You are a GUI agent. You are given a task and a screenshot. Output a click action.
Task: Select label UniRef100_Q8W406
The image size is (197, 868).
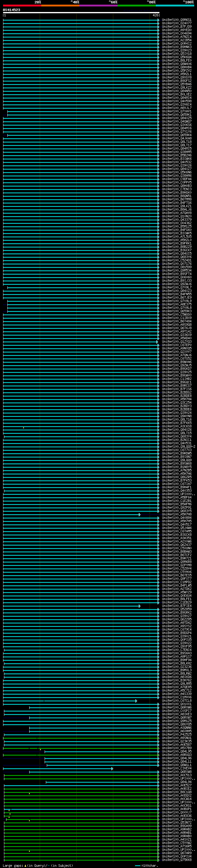pyautogui.click(x=176, y=64)
